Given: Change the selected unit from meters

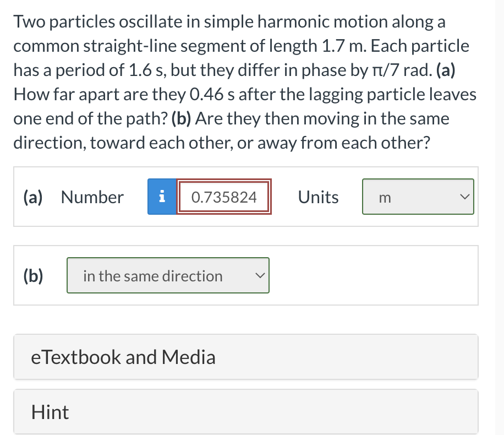Looking at the screenshot, I should [418, 197].
